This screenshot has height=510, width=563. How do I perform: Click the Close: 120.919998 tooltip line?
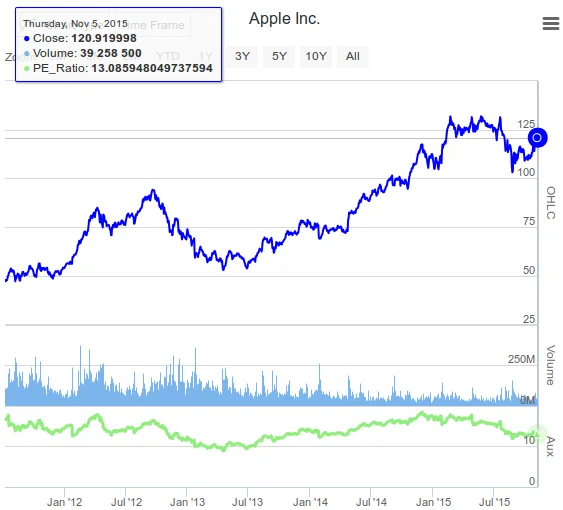tap(80, 38)
